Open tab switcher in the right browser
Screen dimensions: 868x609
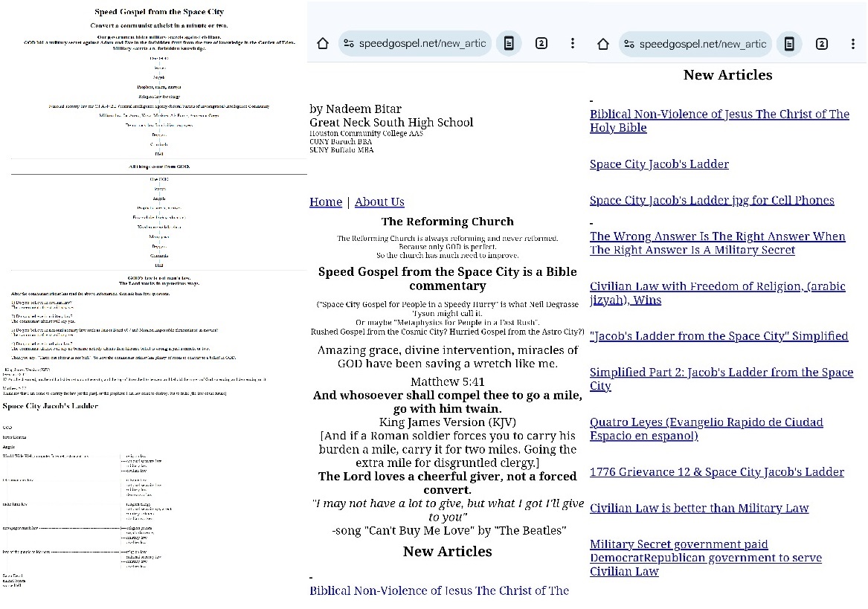pyautogui.click(x=822, y=44)
